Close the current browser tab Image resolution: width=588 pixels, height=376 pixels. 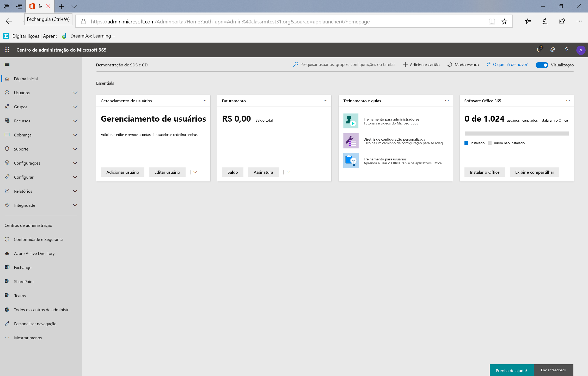[48, 7]
